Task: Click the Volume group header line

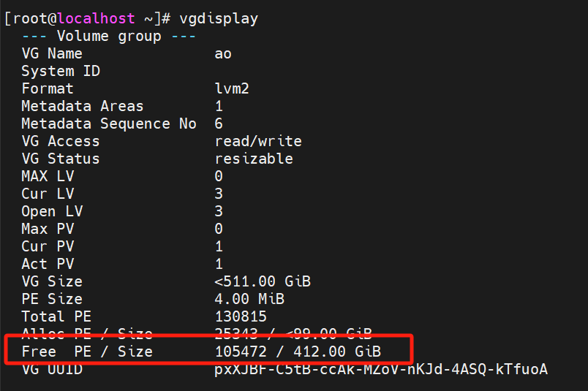Action: coord(109,36)
